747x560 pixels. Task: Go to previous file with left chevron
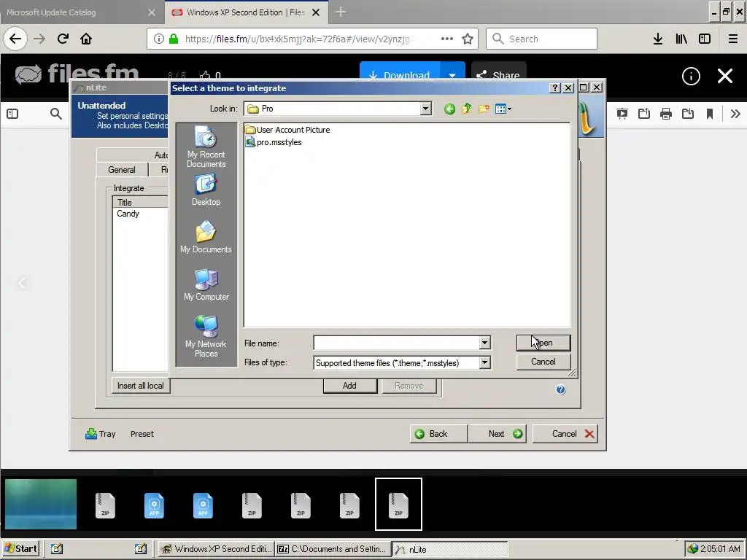coord(21,284)
